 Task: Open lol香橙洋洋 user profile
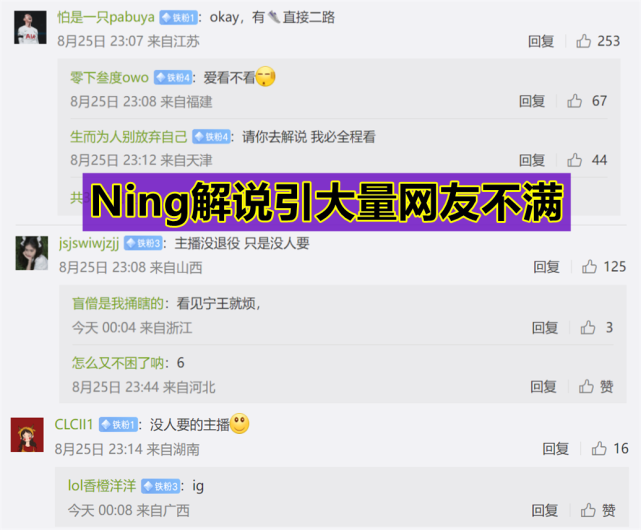[102, 486]
